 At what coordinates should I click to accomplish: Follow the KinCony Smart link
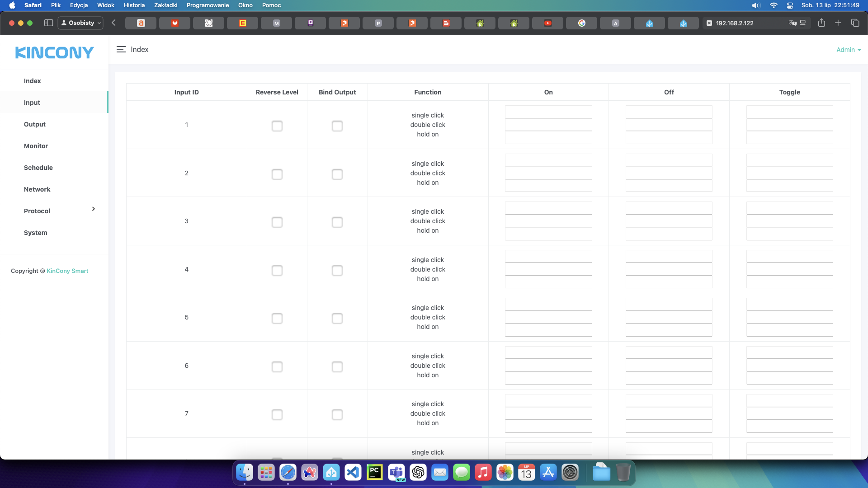click(x=67, y=271)
